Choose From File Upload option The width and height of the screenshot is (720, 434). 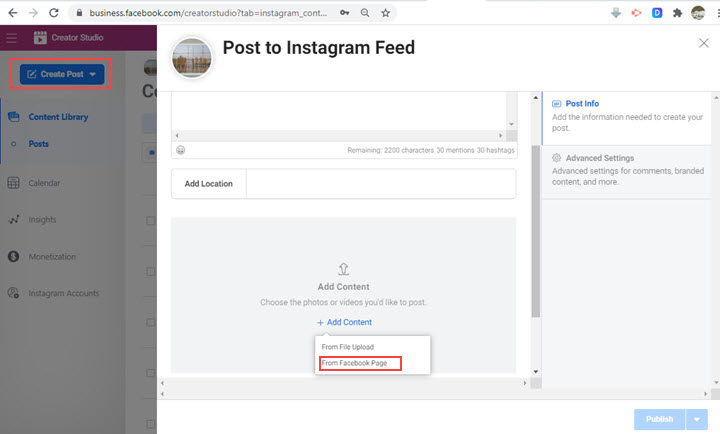pyautogui.click(x=347, y=347)
